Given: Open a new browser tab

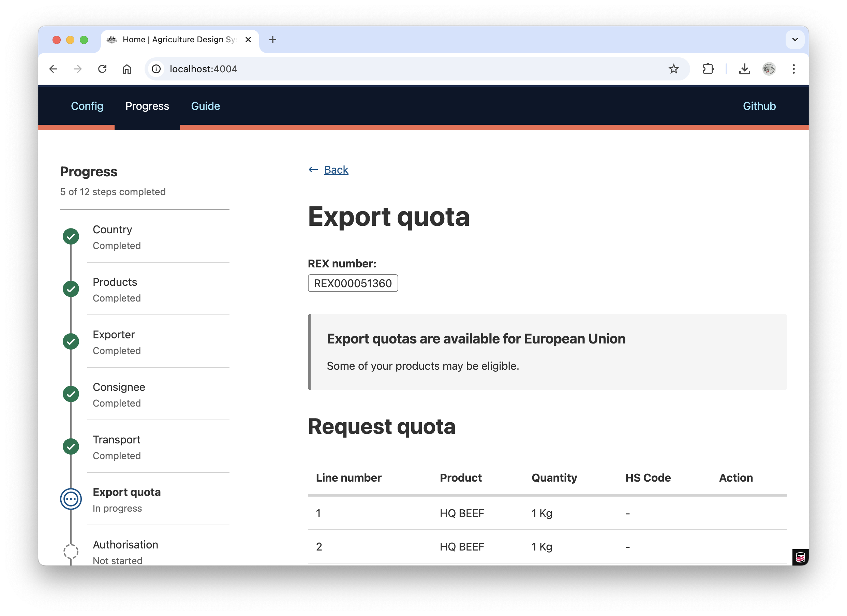Looking at the screenshot, I should [273, 40].
